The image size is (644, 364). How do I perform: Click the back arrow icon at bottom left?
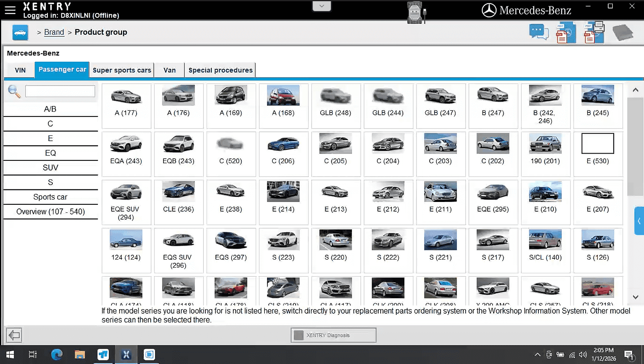pyautogui.click(x=14, y=335)
